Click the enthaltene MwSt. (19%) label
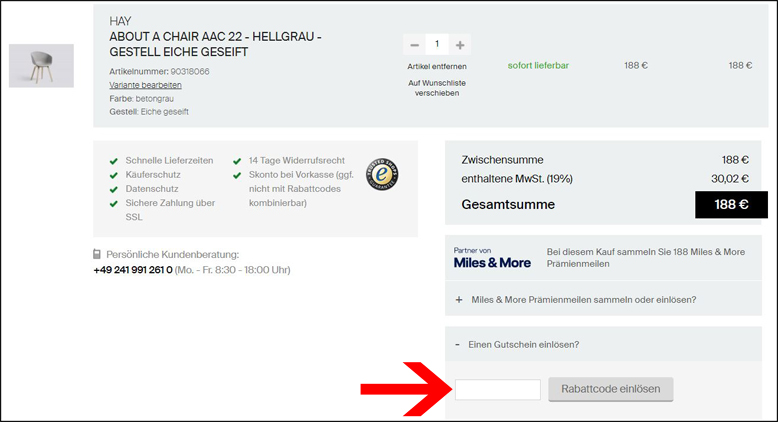Image resolution: width=778 pixels, height=422 pixels. (517, 179)
